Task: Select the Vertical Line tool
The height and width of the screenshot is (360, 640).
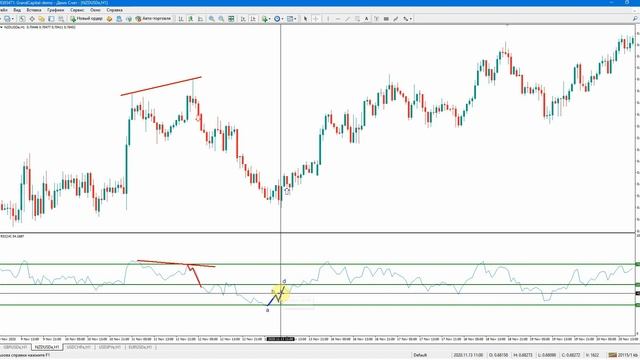Action: (328, 19)
